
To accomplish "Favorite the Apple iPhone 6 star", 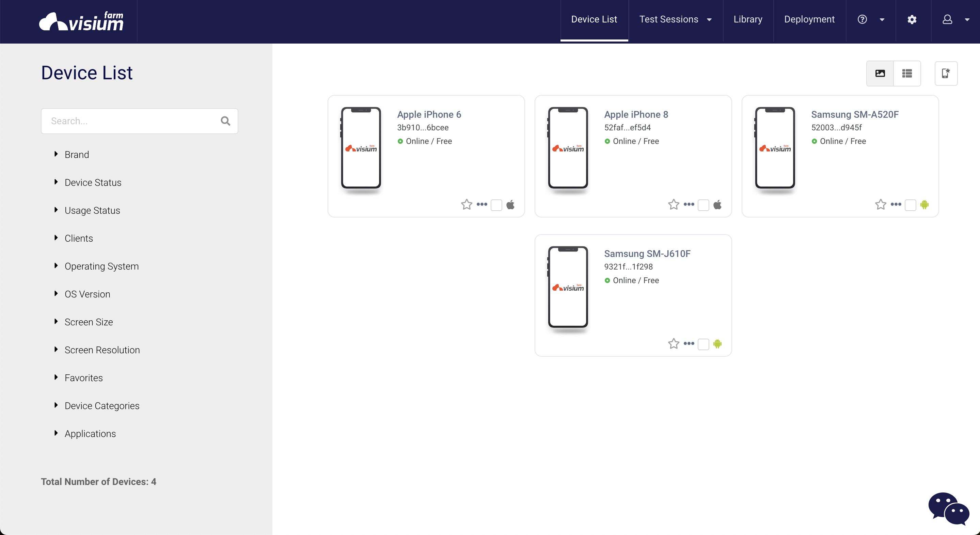I will pos(467,205).
